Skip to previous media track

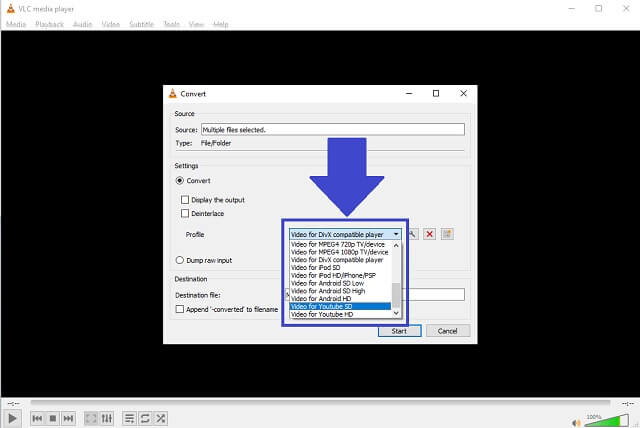[38, 419]
